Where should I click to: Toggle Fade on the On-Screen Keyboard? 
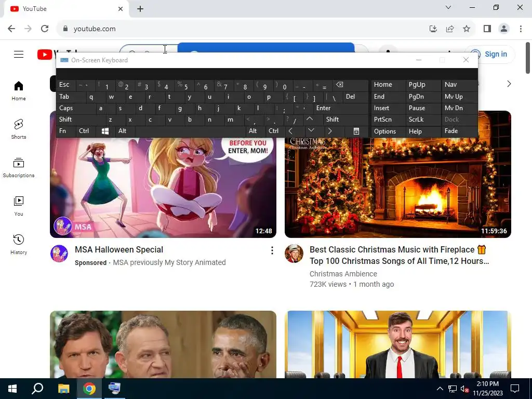(x=459, y=131)
